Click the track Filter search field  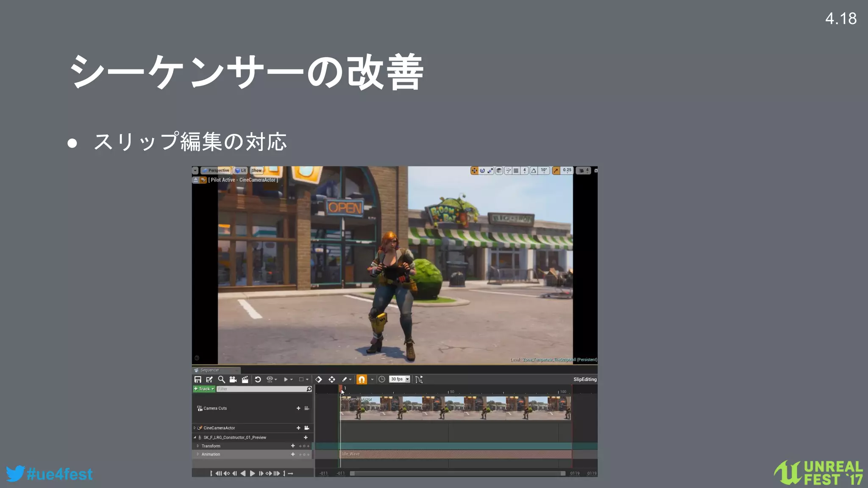[x=264, y=389]
